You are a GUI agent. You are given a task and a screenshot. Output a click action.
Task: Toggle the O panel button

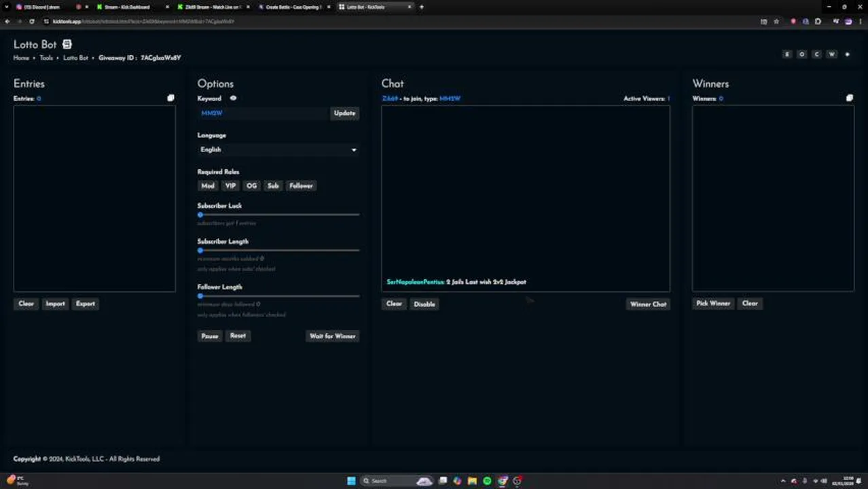click(802, 54)
